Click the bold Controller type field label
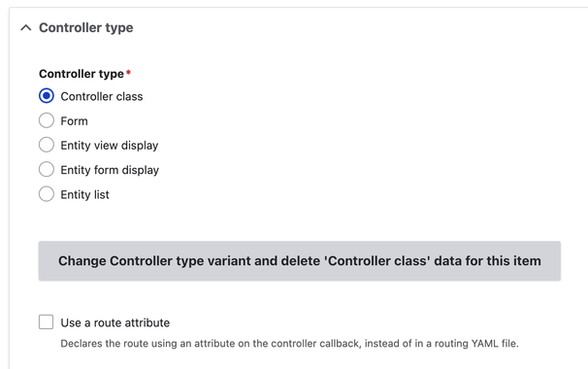Image resolution: width=588 pixels, height=369 pixels. click(82, 74)
